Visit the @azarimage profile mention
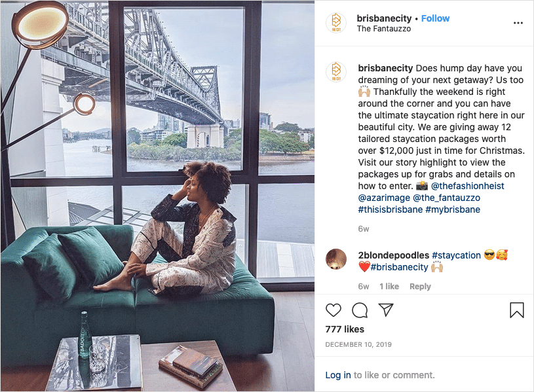The width and height of the screenshot is (534, 392). click(384, 198)
